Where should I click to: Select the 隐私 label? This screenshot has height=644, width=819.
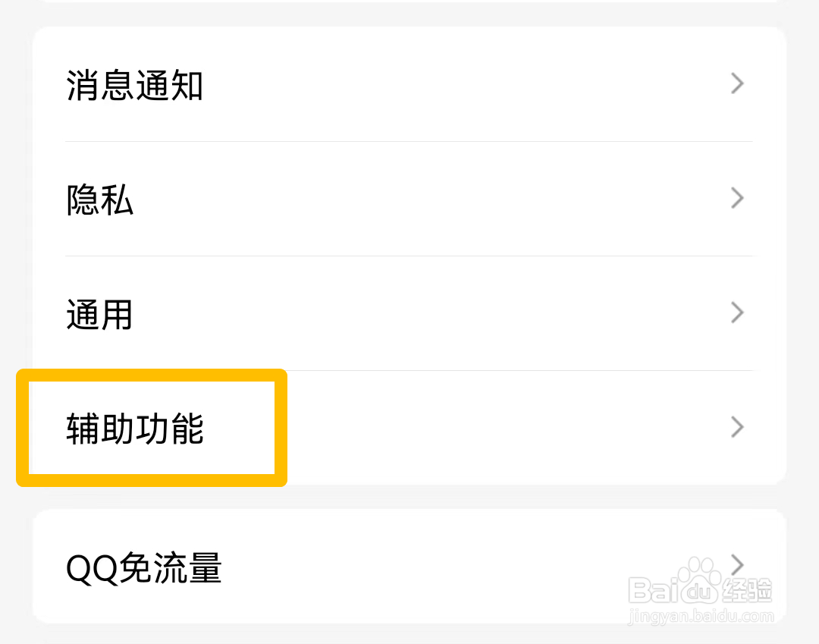point(100,199)
